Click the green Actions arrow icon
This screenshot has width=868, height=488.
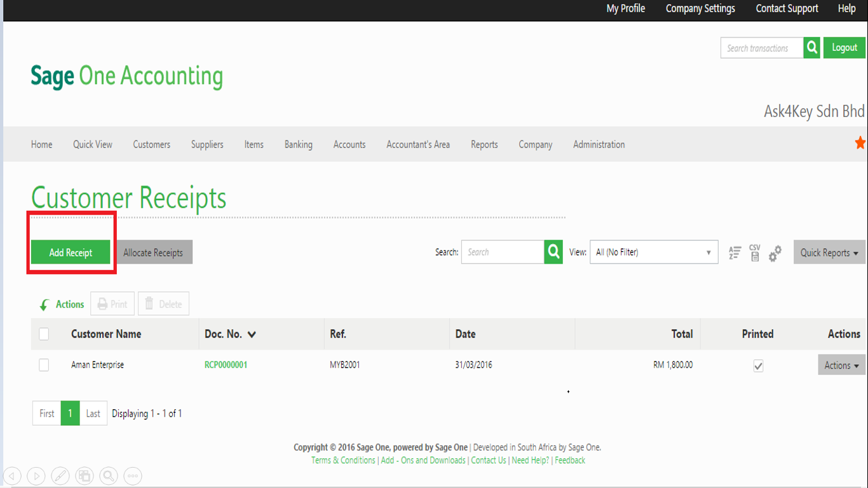click(44, 305)
